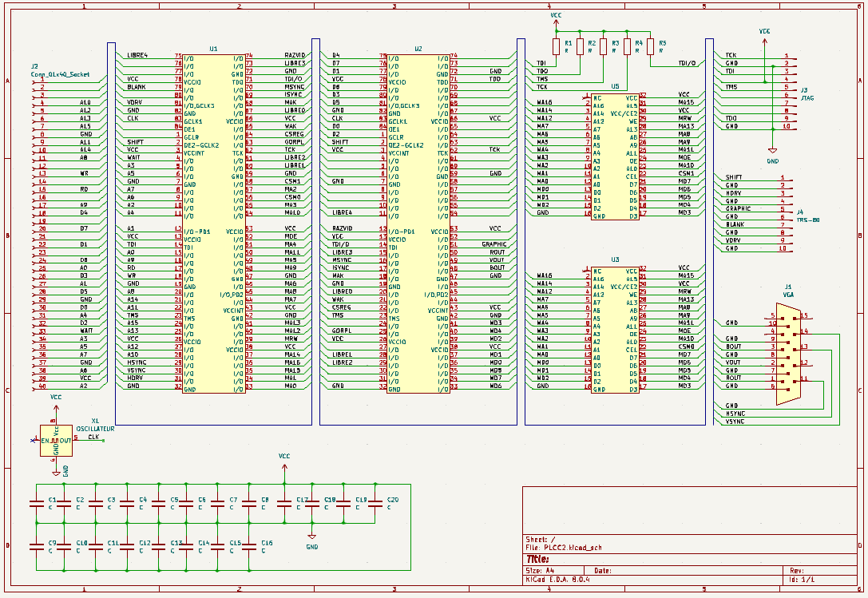Click the CLK net label at oscillator output
The image size is (868, 598).
93,437
